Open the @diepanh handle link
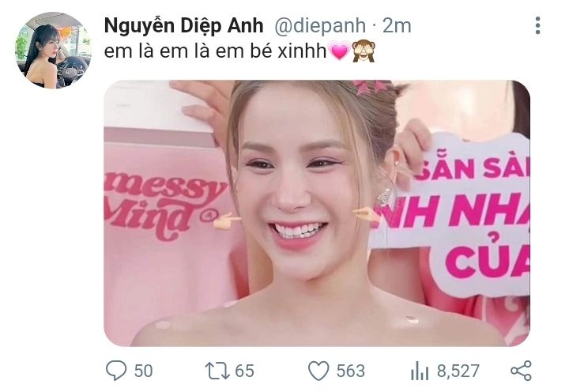Viewport: 569px width, 392px height. pos(320,26)
